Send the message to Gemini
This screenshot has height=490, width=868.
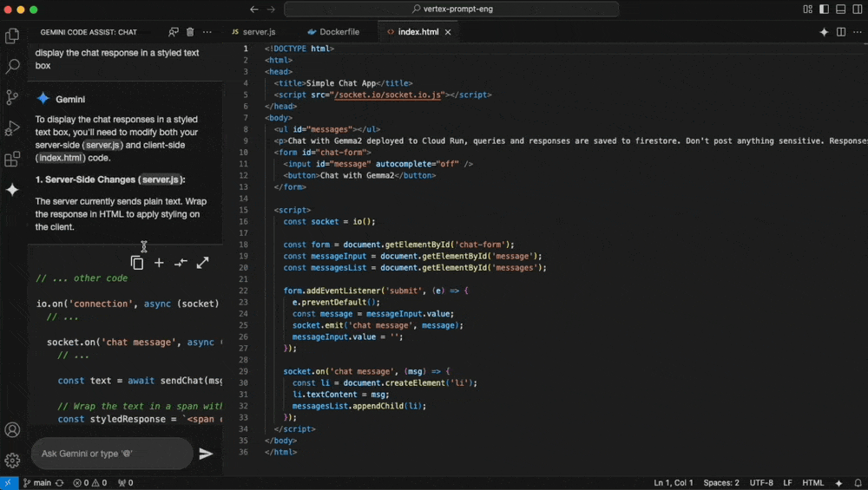206,454
